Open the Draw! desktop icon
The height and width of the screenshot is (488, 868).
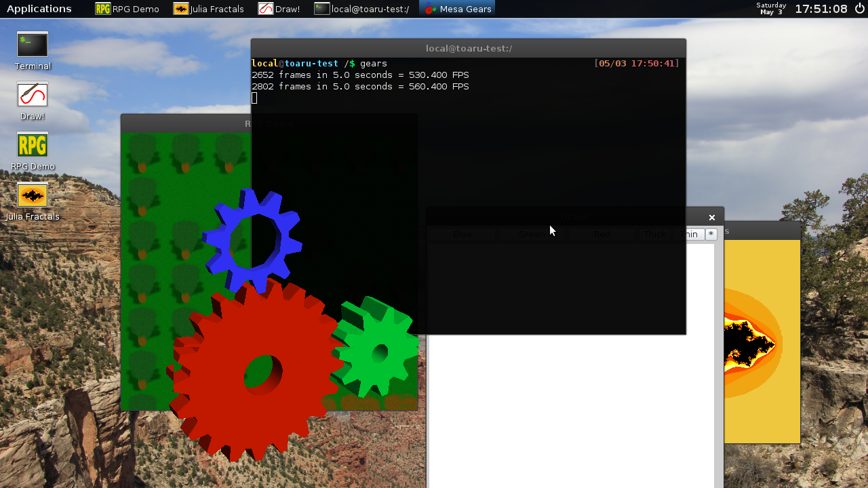point(33,101)
